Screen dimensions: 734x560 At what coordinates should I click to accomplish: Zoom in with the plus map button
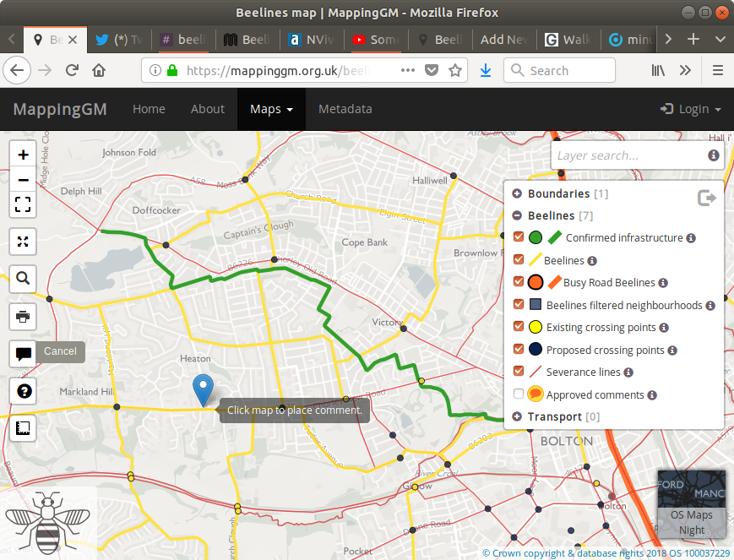tap(23, 155)
